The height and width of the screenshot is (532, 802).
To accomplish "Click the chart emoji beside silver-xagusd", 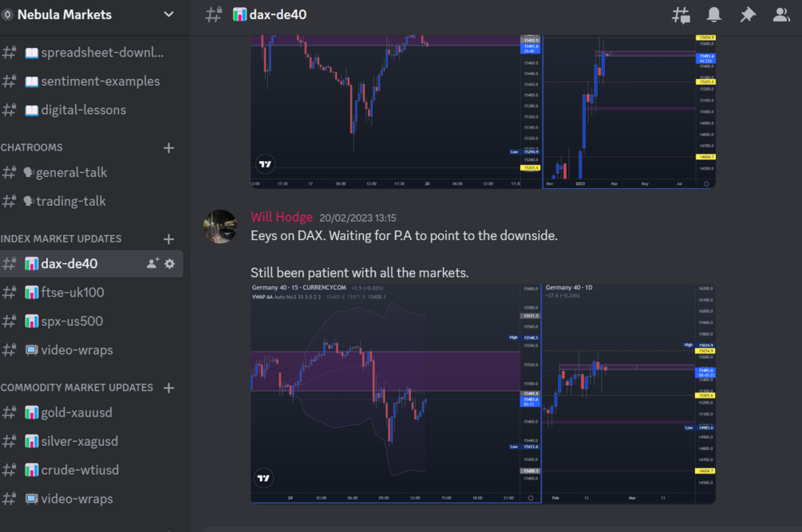I will coord(32,441).
